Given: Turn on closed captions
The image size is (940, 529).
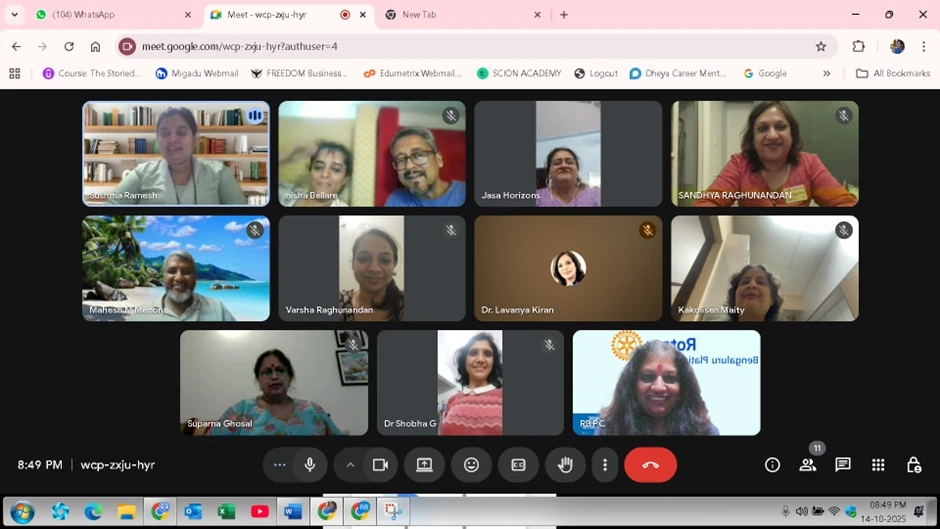Looking at the screenshot, I should click(518, 465).
